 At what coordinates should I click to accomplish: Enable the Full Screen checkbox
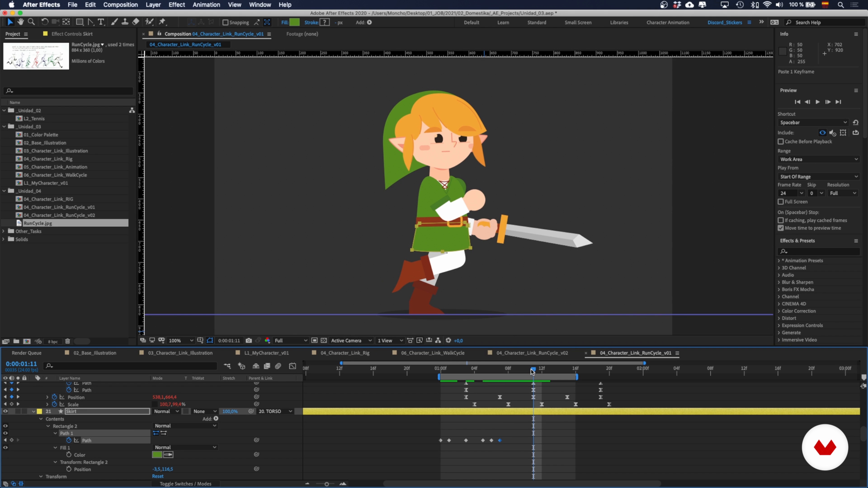[x=781, y=202]
